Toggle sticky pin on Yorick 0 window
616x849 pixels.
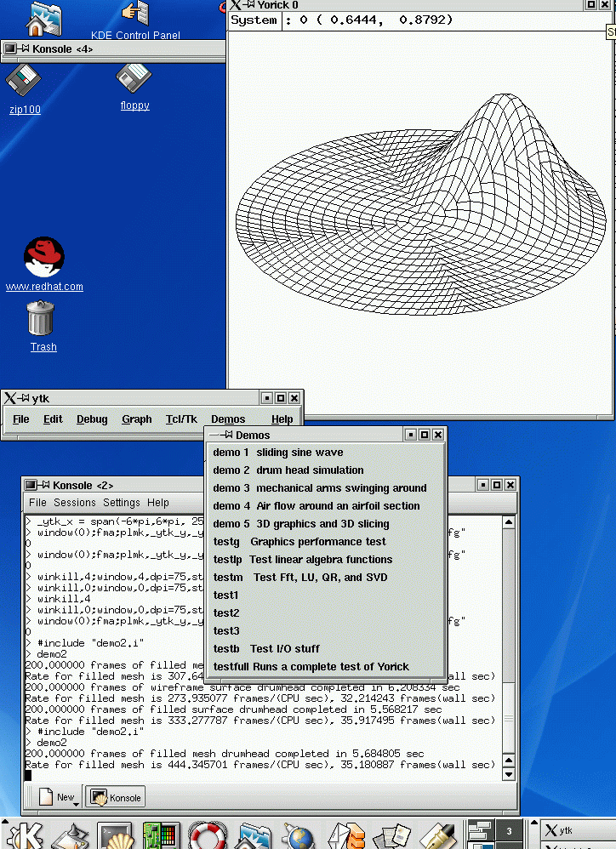(x=251, y=5)
